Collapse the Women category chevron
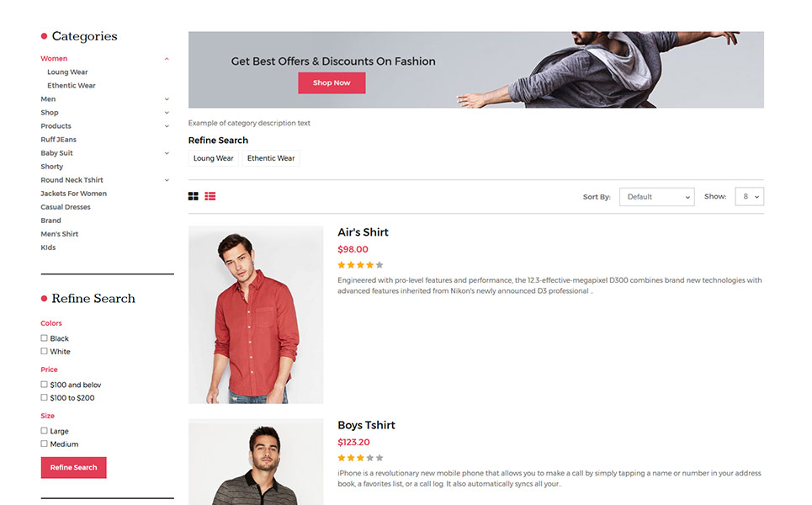Screen dimensions: 812x505 click(167, 59)
